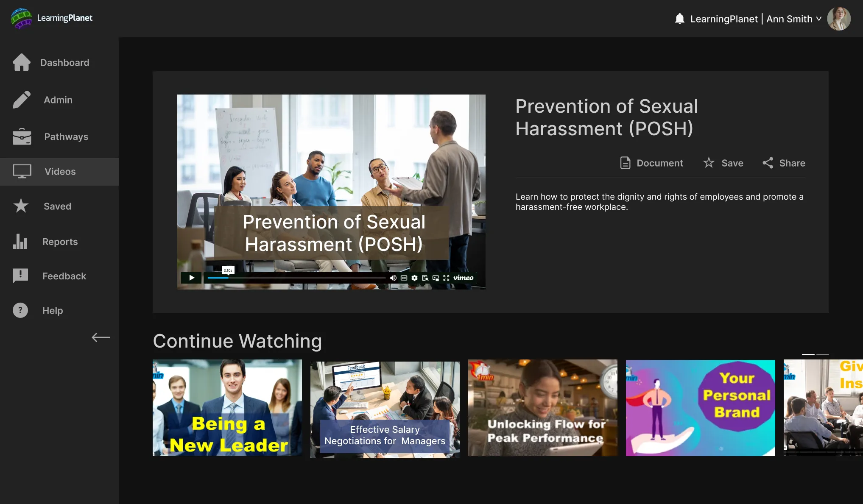This screenshot has height=504, width=863.
Task: Share the POSH video
Action: (x=784, y=163)
